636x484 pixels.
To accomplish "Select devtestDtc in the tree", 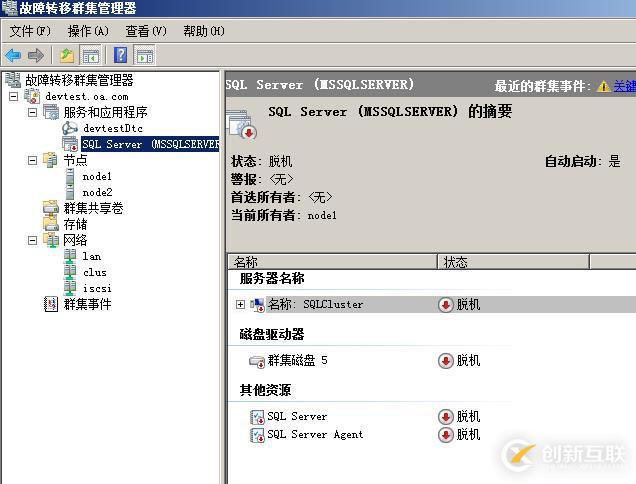I will [x=113, y=128].
